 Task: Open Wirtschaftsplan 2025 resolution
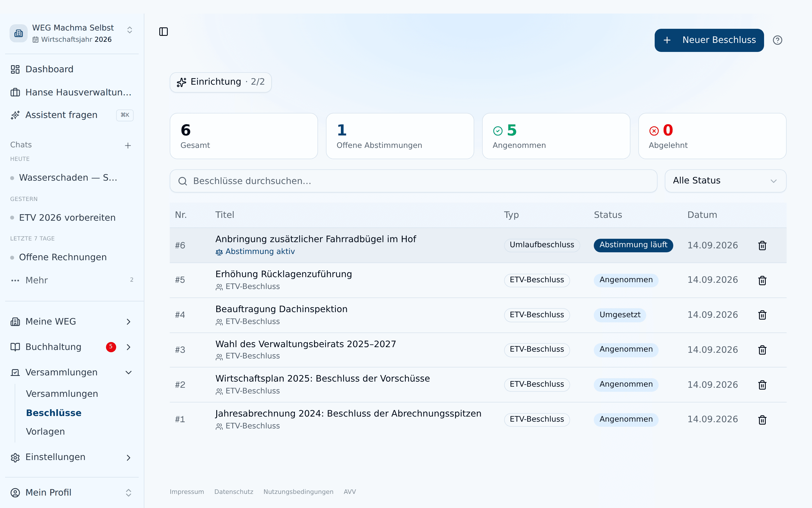click(323, 379)
